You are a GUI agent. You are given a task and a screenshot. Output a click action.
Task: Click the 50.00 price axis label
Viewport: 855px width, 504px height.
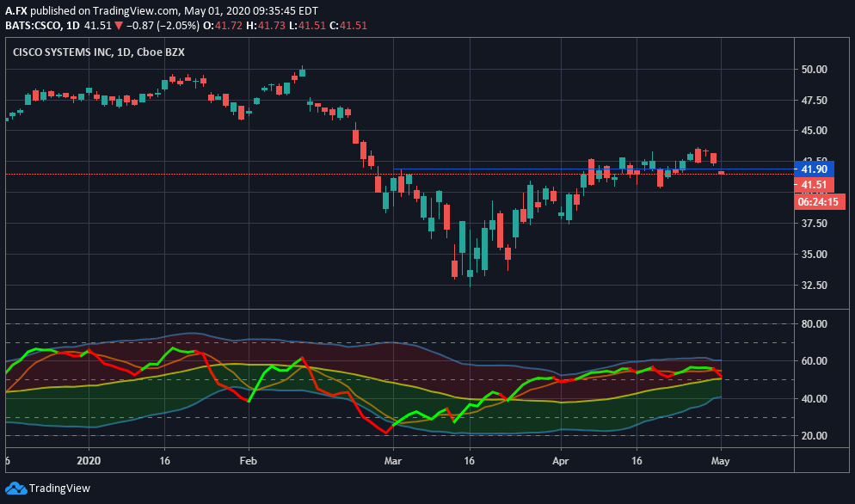point(814,70)
